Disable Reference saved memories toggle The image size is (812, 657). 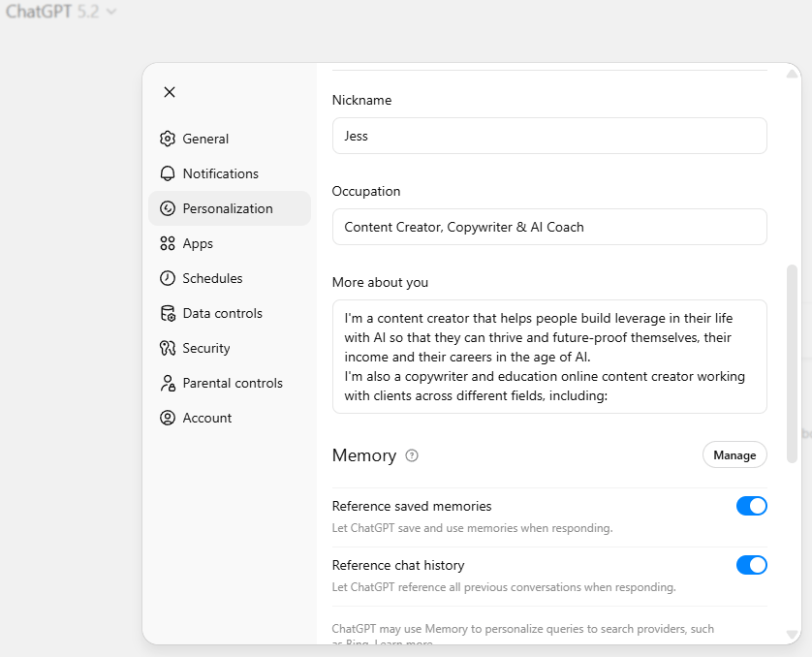751,506
